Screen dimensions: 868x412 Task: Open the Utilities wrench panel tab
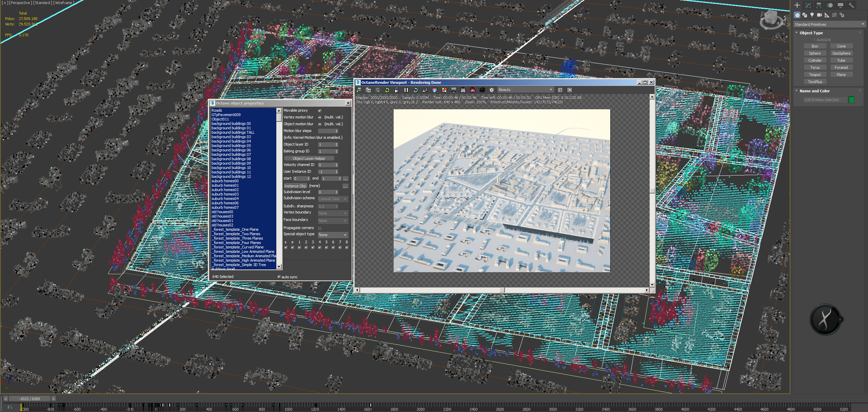(851, 5)
